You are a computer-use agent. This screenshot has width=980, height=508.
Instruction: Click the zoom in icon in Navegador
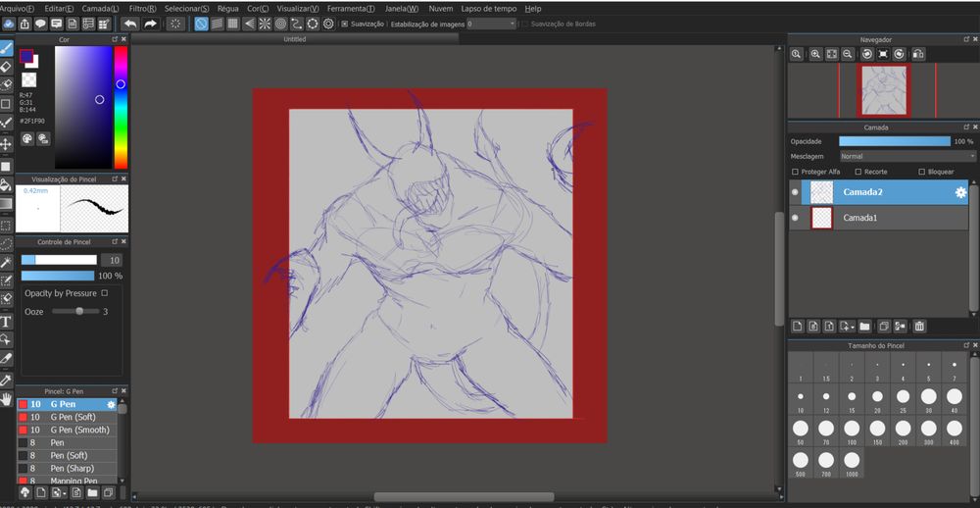815,55
